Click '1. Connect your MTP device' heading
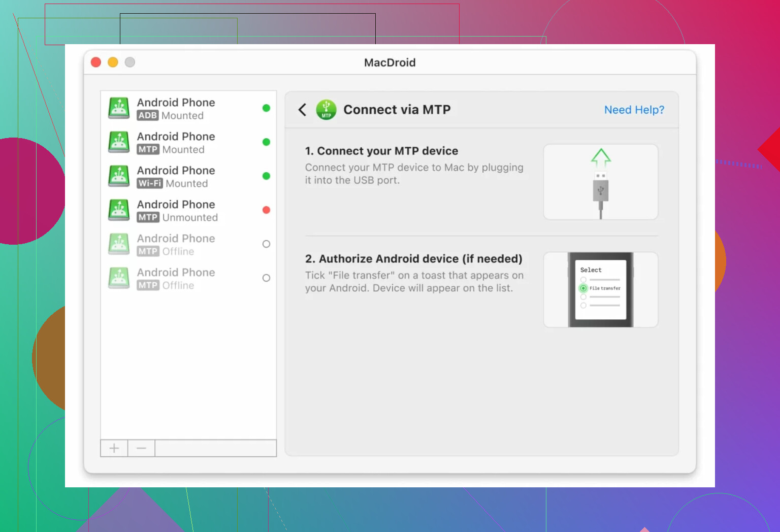The image size is (780, 532). pyautogui.click(x=381, y=151)
